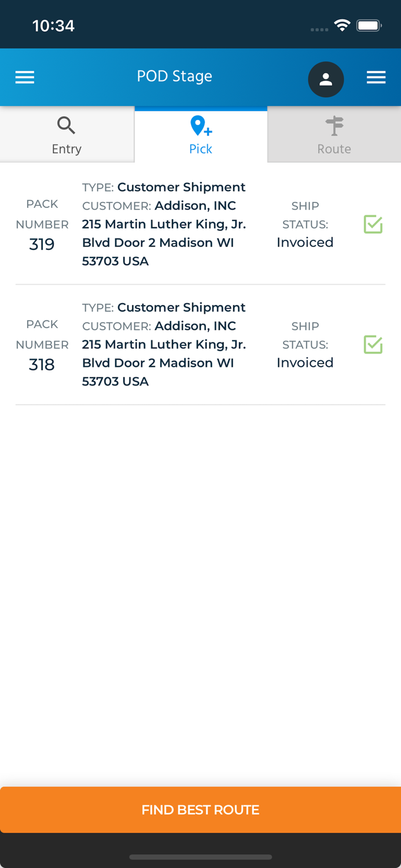401x868 pixels.
Task: Switch to the Entry tab
Action: 67,134
